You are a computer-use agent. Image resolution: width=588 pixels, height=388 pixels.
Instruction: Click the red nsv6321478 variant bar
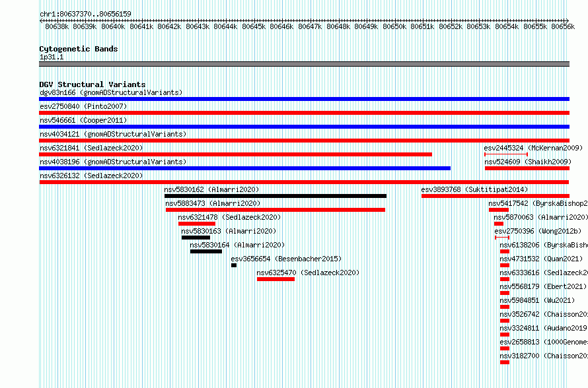coord(197,224)
